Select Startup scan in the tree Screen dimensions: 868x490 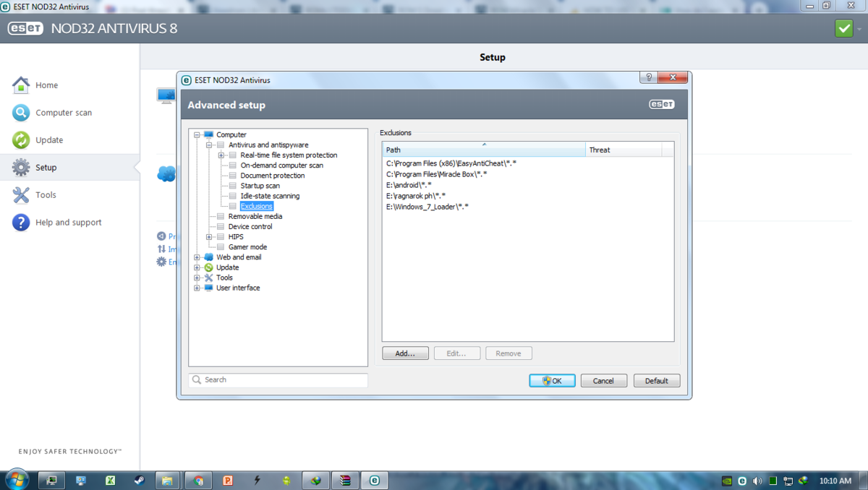pos(260,186)
